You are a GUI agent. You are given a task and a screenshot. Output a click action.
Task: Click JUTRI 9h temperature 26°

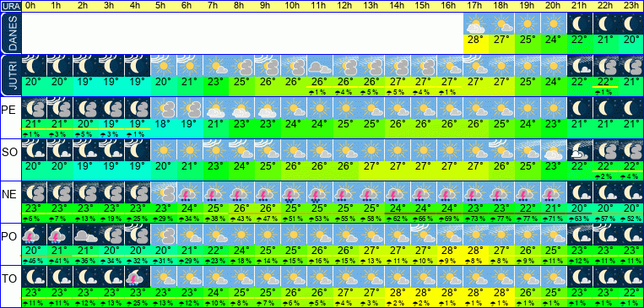[x=267, y=82]
